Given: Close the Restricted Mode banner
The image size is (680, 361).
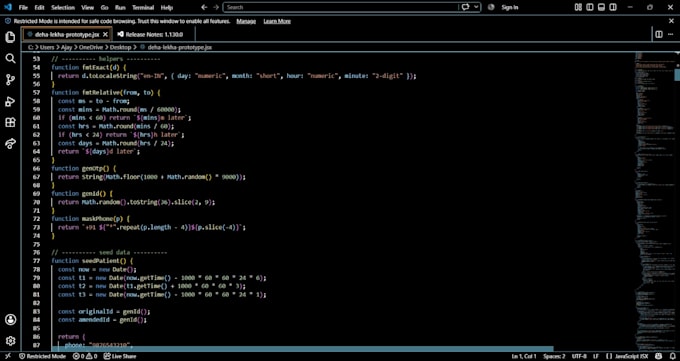Looking at the screenshot, I should coord(671,21).
